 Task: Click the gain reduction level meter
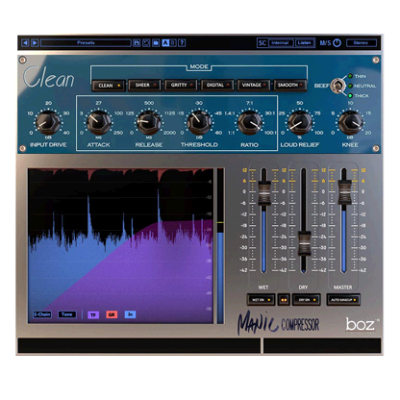tap(220, 246)
